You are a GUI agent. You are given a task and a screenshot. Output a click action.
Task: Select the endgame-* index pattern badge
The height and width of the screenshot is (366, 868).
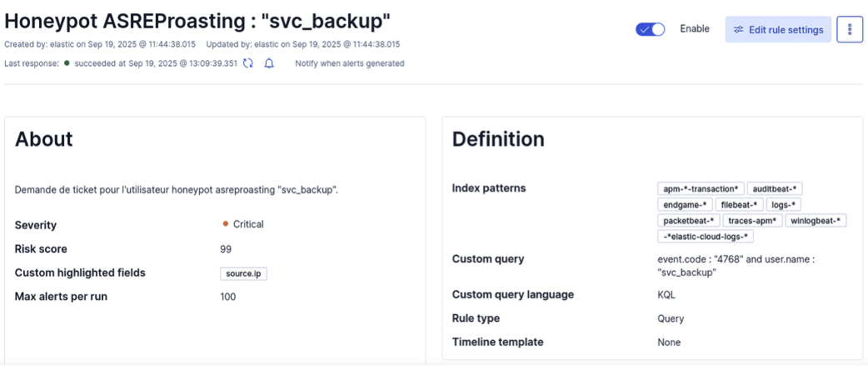point(685,205)
